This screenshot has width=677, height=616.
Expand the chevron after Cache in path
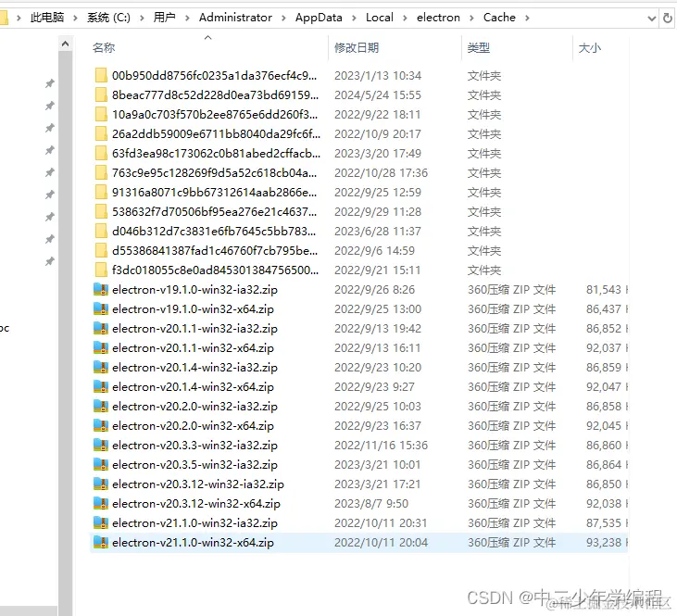[x=527, y=18]
